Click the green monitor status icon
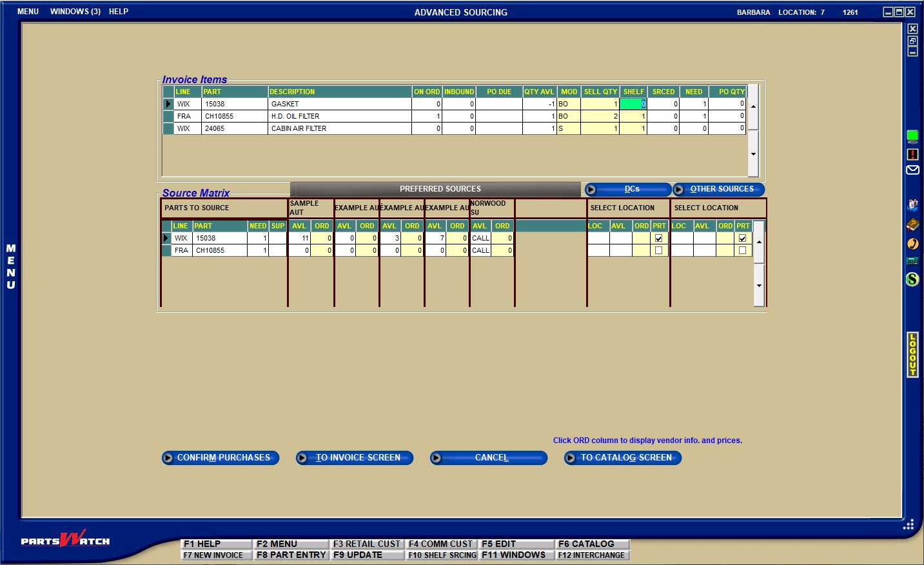The width and height of the screenshot is (924, 565). (x=912, y=135)
